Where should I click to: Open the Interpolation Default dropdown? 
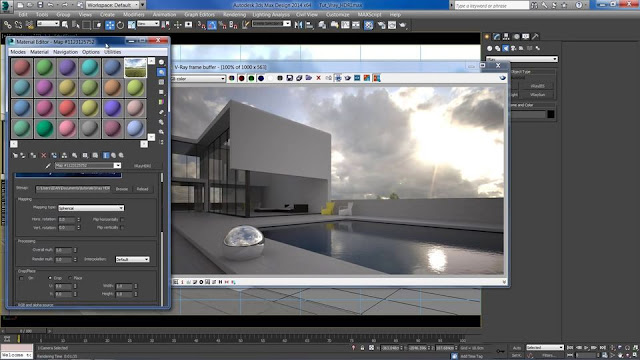pos(132,259)
